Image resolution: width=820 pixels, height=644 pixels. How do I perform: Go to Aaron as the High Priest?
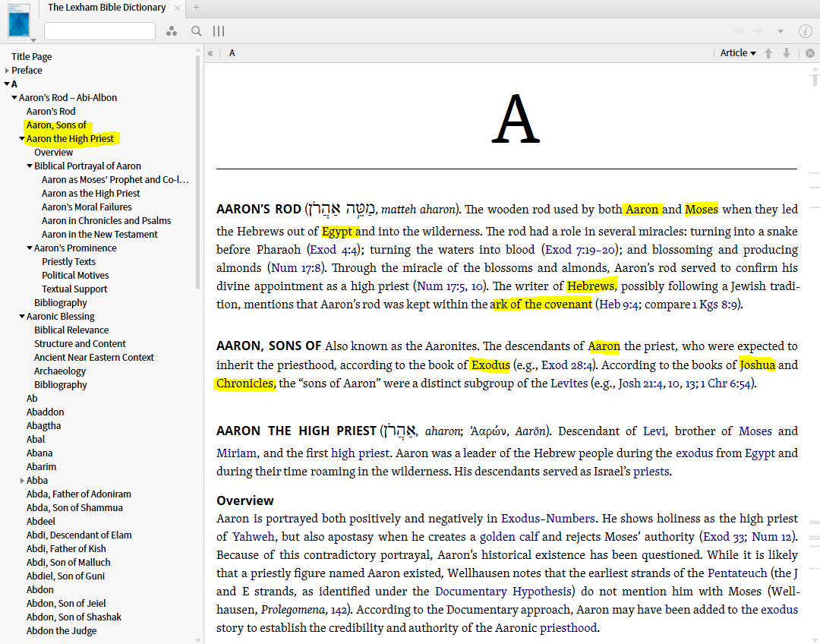pyautogui.click(x=90, y=193)
